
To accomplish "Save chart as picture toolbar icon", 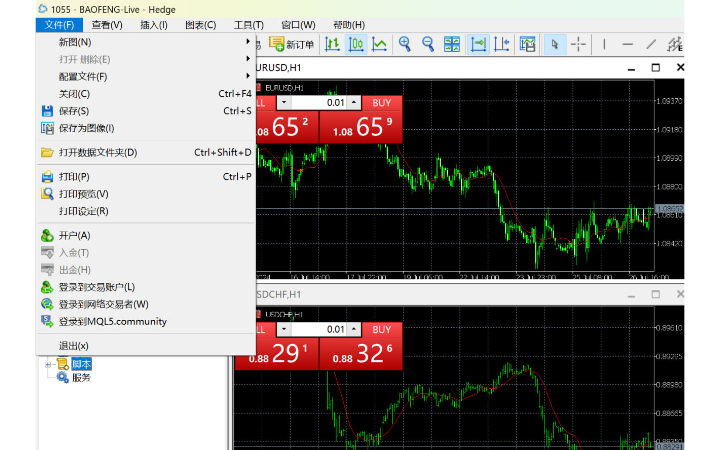I will coord(528,45).
